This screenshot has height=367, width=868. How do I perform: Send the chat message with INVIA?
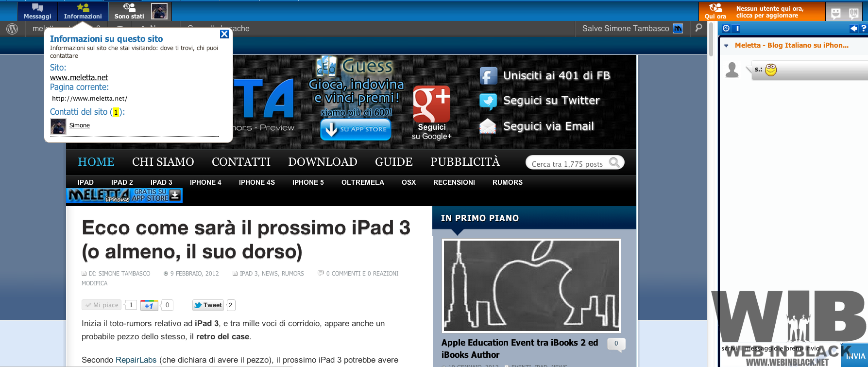(x=855, y=356)
